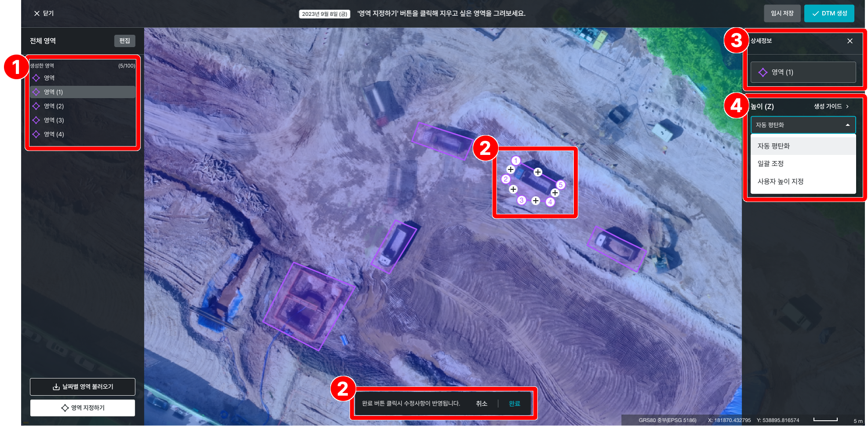
Task: Click polygon vertex handle number 3
Action: [x=522, y=200]
